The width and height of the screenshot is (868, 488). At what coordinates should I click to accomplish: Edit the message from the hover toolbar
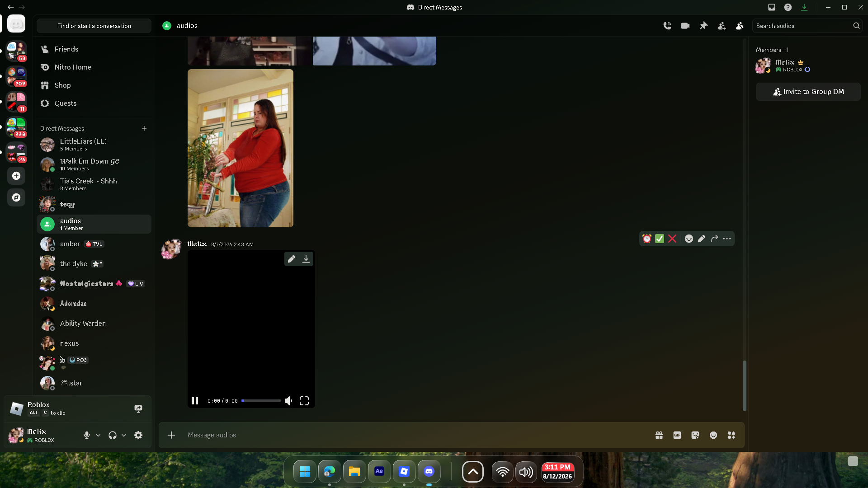click(702, 239)
